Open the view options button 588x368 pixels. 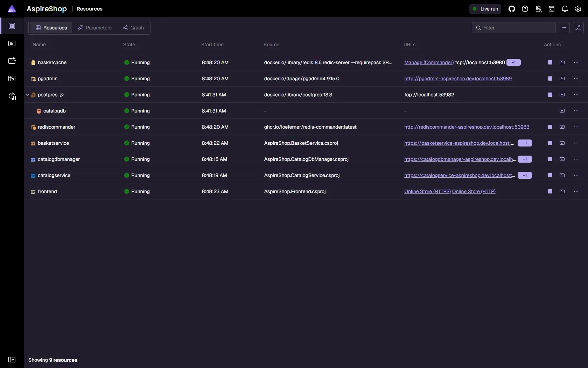578,28
